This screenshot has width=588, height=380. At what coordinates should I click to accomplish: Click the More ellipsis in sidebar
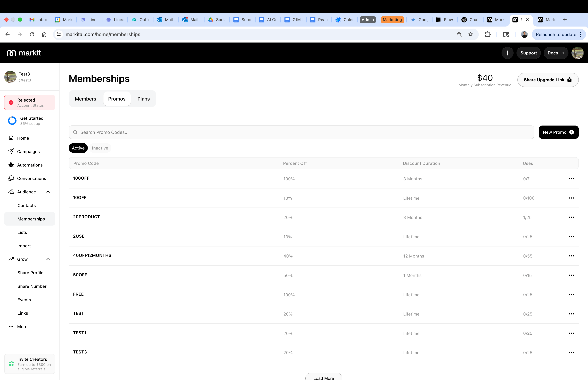11,326
